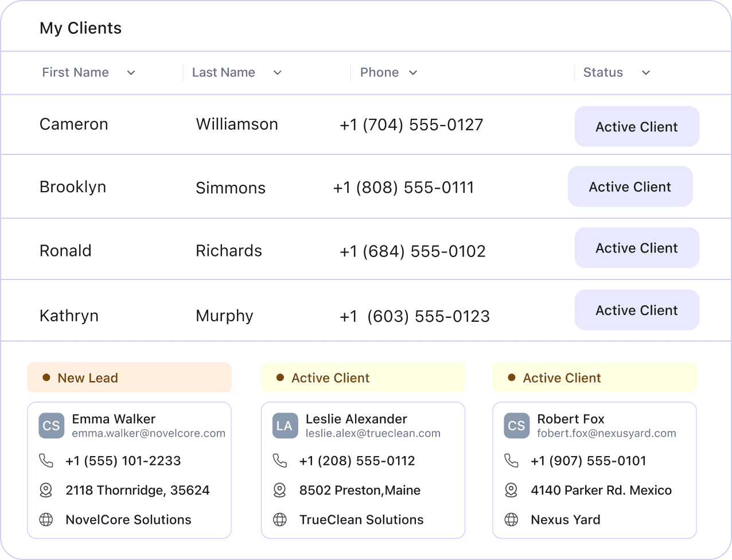Click the location icon beside 2118 Thornridge address
This screenshot has height=560, width=732.
46,490
